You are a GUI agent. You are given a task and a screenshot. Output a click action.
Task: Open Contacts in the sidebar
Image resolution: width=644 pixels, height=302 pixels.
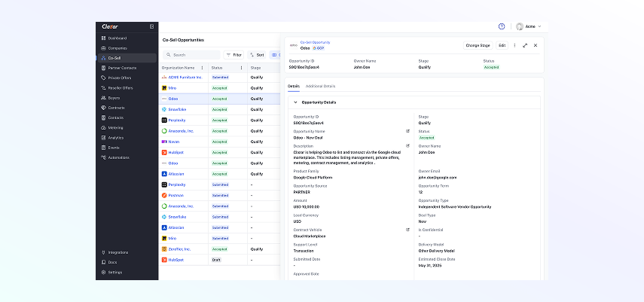pyautogui.click(x=127, y=117)
